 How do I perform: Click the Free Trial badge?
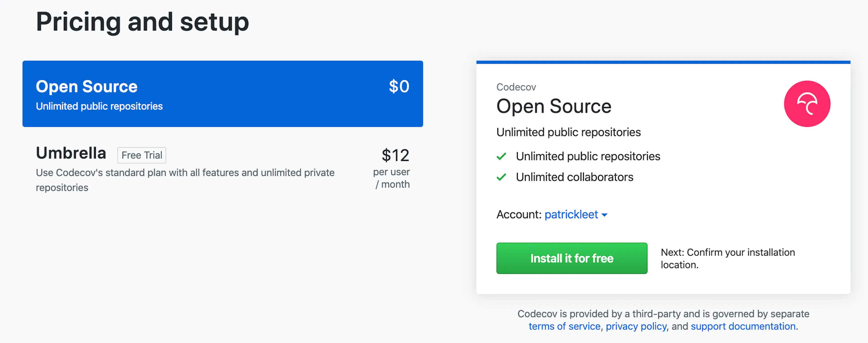click(142, 155)
